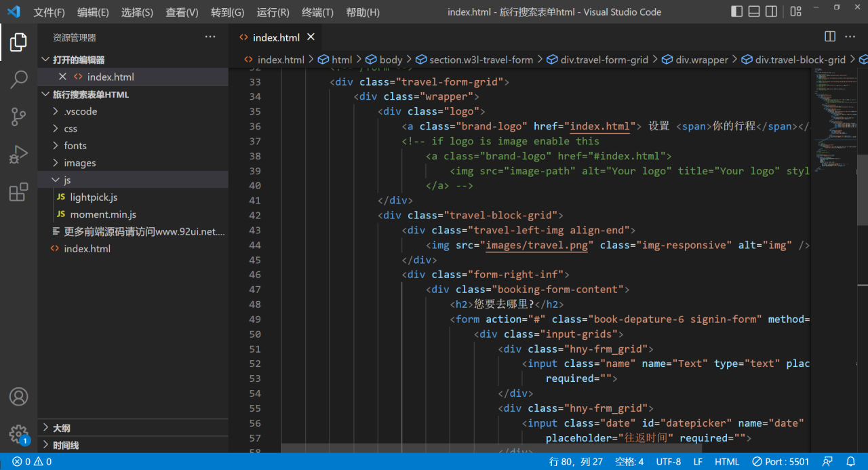Open Manage gear icon with update badge
This screenshot has width=868, height=470.
coord(18,434)
